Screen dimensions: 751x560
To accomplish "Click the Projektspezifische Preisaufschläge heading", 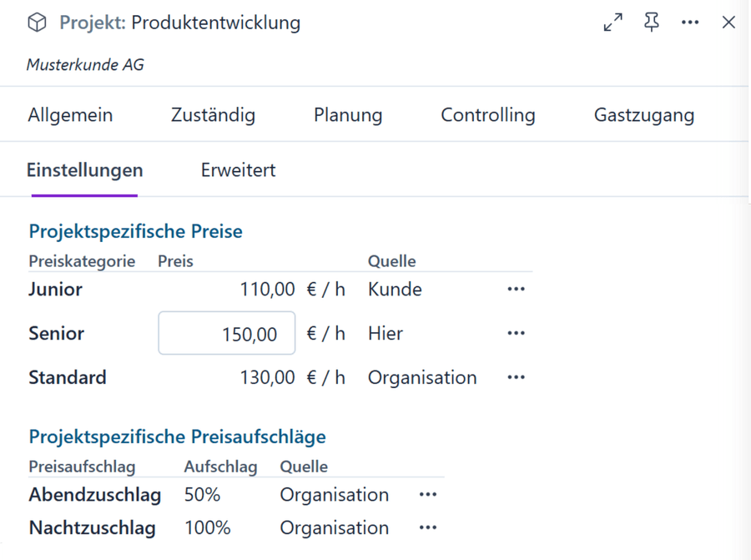I will click(x=177, y=436).
